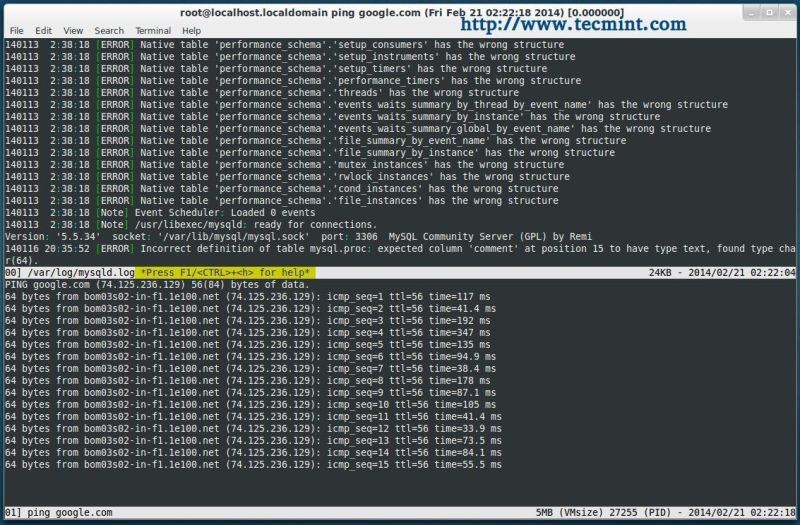Viewport: 800px width, 525px height.
Task: Click the 'rwlock_instances' error log line
Action: (x=287, y=177)
